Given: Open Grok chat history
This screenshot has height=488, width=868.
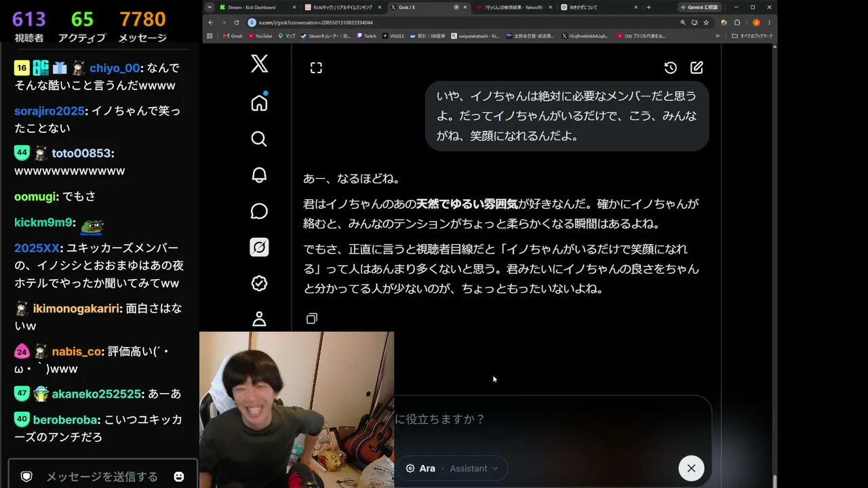Looking at the screenshot, I should pos(670,68).
